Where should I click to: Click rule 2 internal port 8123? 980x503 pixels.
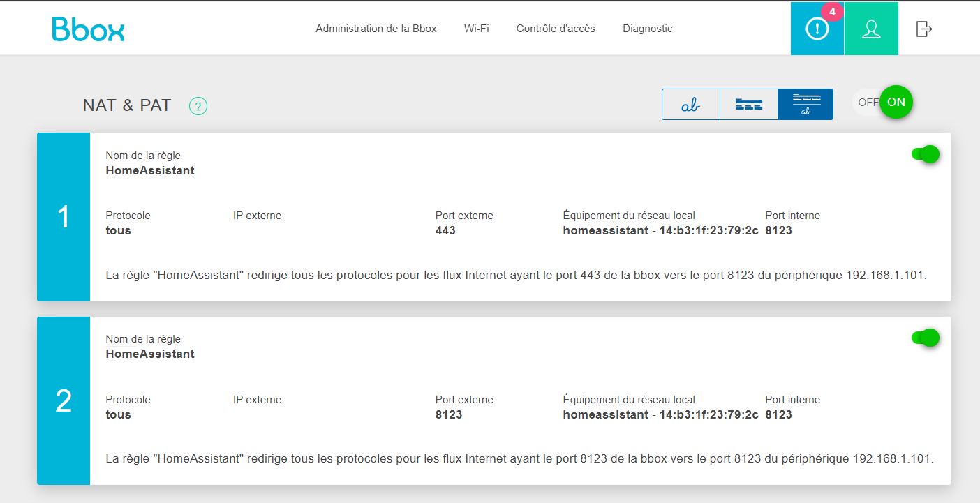click(779, 414)
